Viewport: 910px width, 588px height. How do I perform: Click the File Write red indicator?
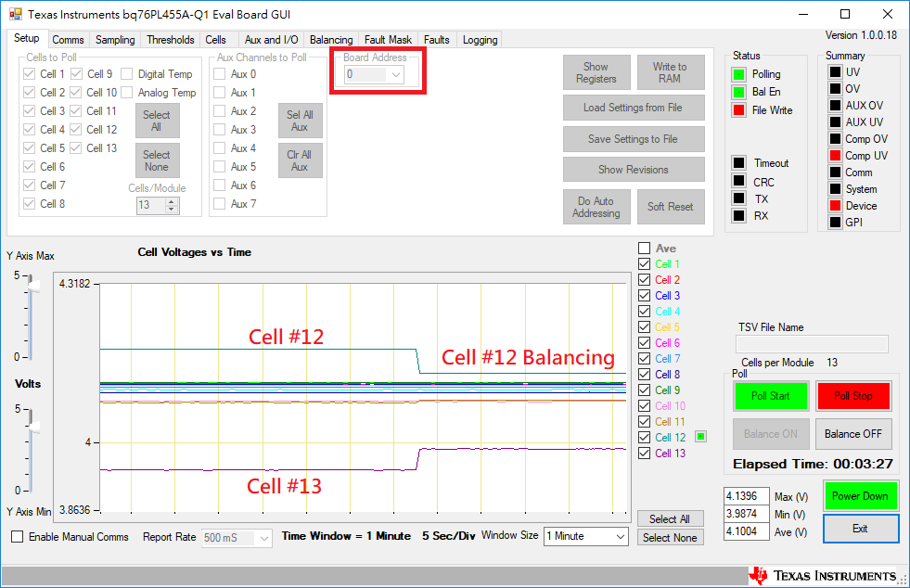(738, 109)
